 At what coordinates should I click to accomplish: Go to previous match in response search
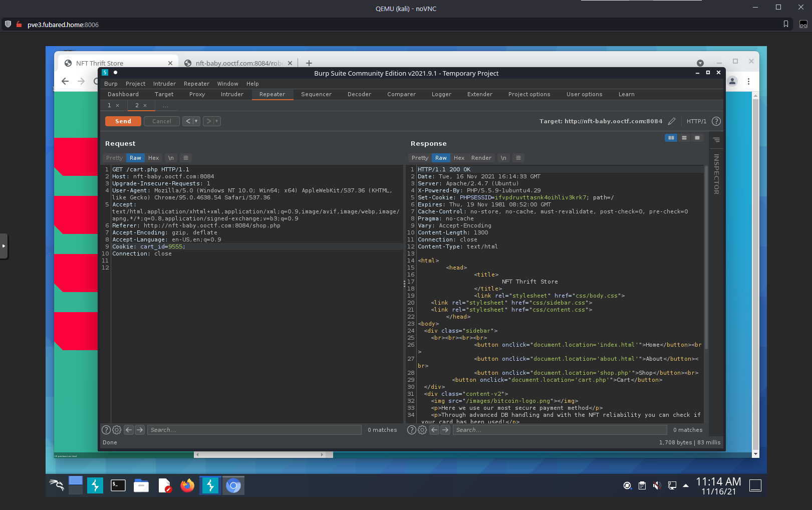[434, 430]
